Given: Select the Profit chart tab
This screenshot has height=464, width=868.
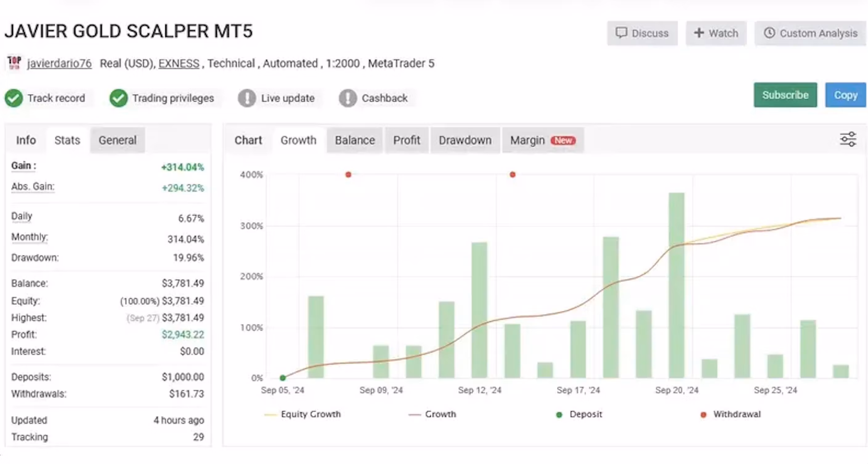Looking at the screenshot, I should pyautogui.click(x=407, y=140).
